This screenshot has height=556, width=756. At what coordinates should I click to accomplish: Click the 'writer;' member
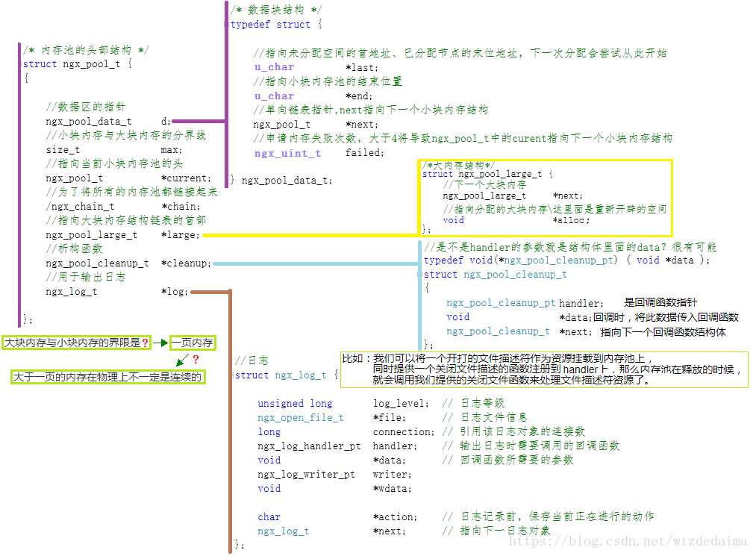[x=392, y=475]
